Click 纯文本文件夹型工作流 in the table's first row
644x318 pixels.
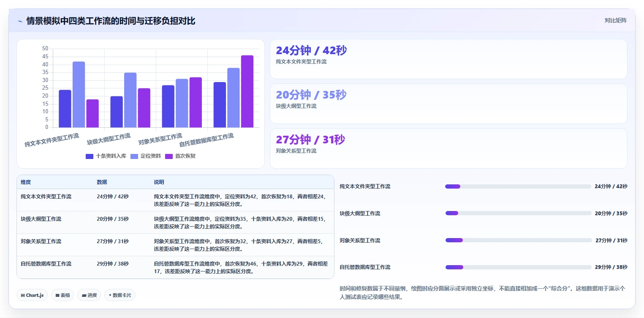point(46,197)
